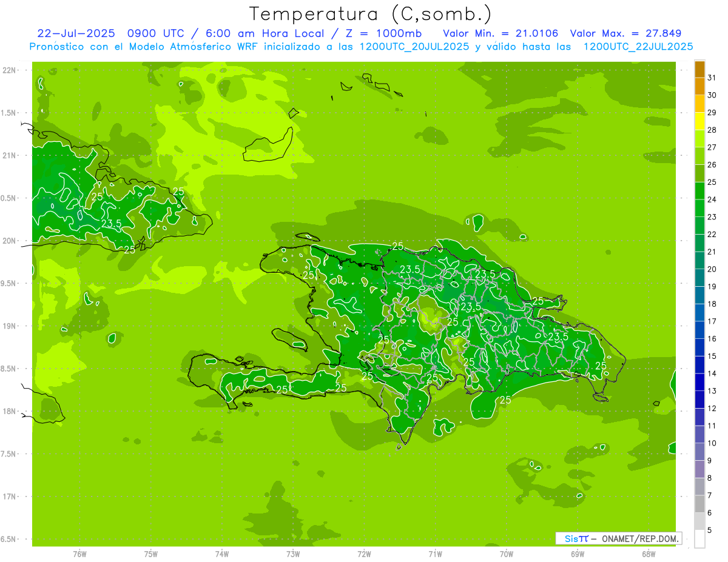Click the "8.5N" latitude axis label
This screenshot has width=728, height=562.
[x=9, y=369]
